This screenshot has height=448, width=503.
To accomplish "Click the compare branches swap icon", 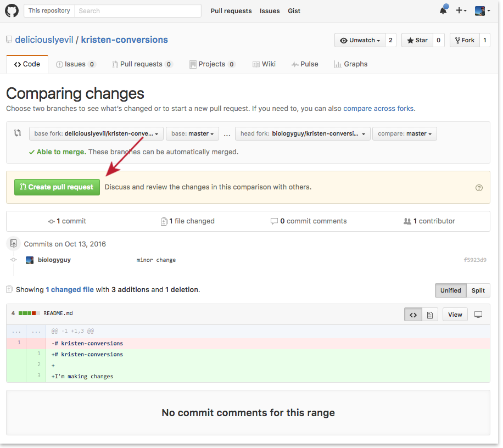I will click(x=18, y=133).
